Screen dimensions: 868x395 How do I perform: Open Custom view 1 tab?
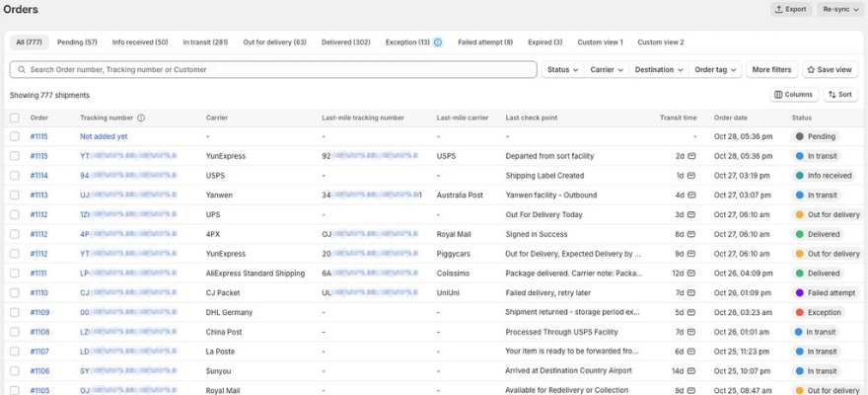pos(600,42)
